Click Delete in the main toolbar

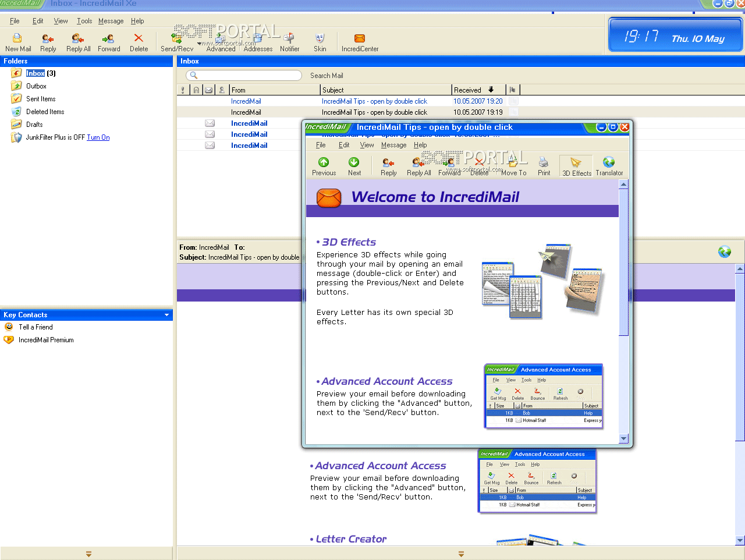tap(139, 42)
